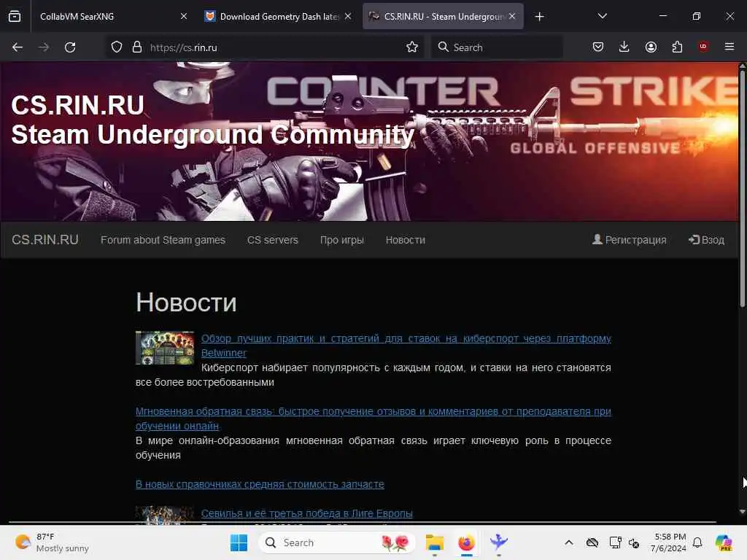747x560 pixels.
Task: Close the CollabVM SearXNG tab
Action: coord(184,16)
